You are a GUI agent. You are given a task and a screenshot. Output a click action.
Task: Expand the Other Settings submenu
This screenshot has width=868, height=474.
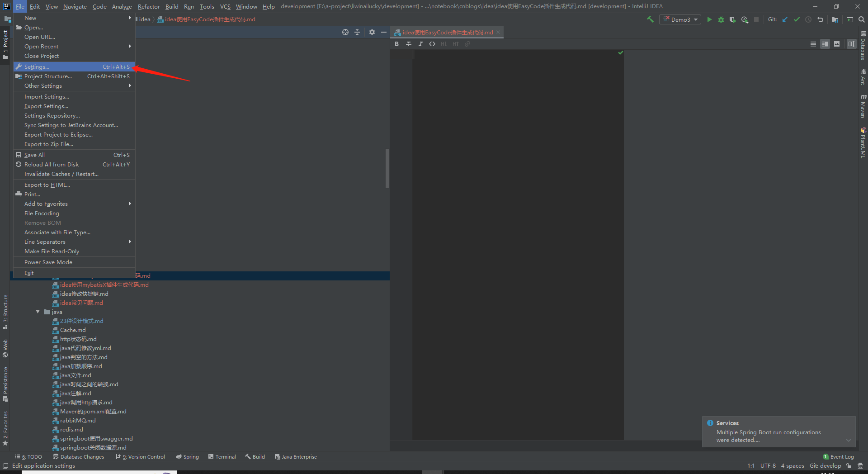(74, 86)
